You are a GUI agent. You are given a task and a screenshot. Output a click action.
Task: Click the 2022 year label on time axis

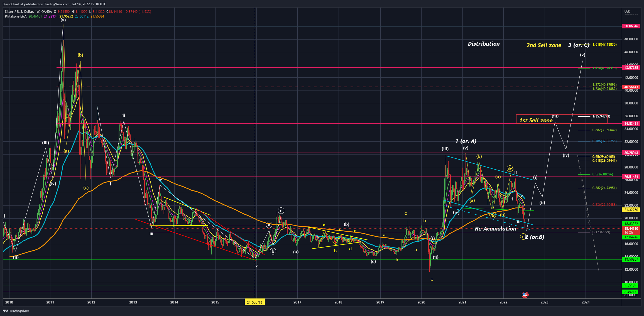click(503, 302)
